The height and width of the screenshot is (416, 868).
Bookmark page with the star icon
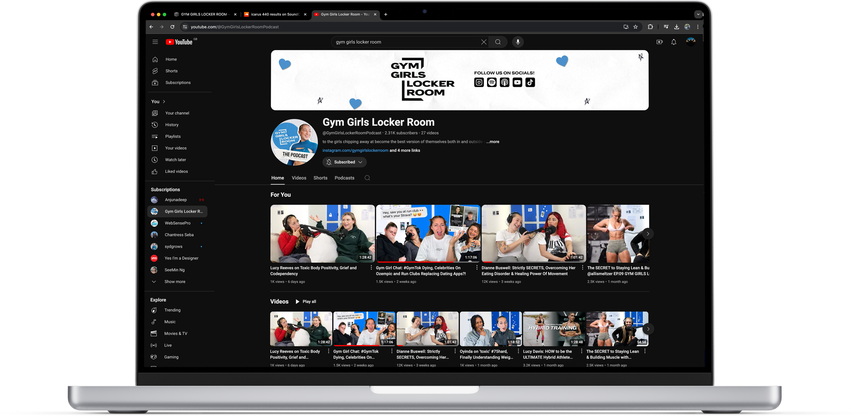[x=635, y=27]
